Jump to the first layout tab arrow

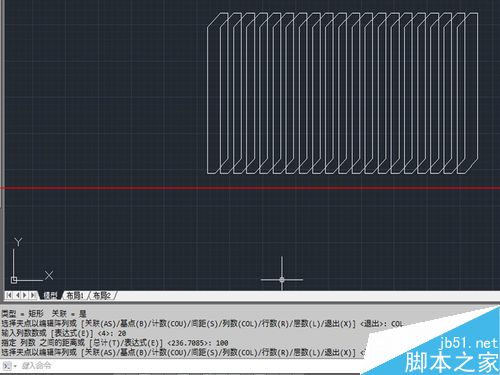pyautogui.click(x=9, y=295)
